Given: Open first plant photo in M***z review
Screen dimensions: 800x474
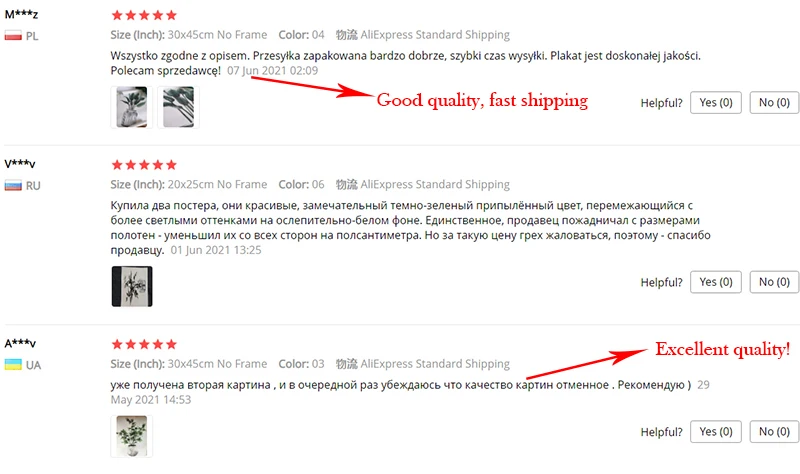Looking at the screenshot, I should click(132, 107).
